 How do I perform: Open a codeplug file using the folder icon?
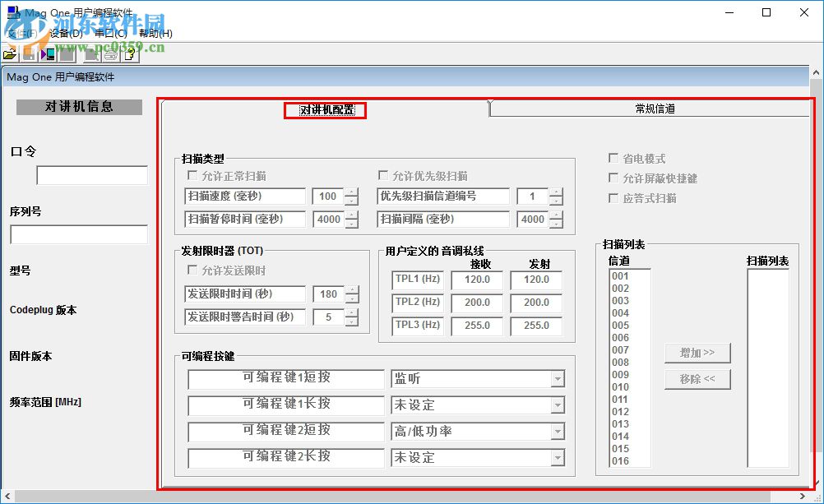coord(10,54)
